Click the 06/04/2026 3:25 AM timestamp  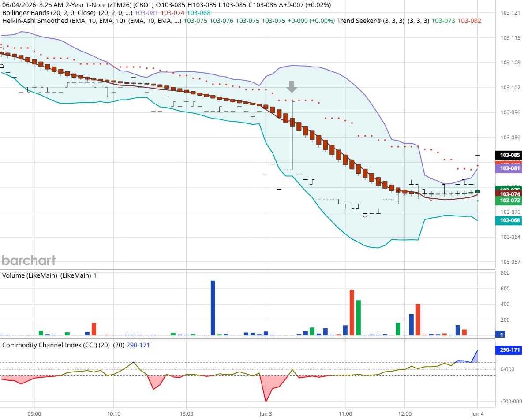click(33, 5)
